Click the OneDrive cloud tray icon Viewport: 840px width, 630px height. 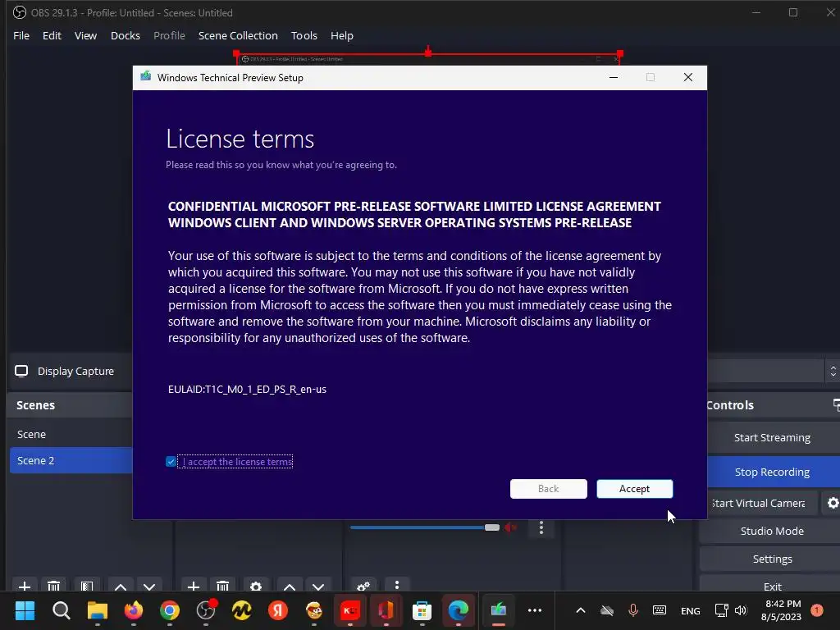(x=606, y=610)
